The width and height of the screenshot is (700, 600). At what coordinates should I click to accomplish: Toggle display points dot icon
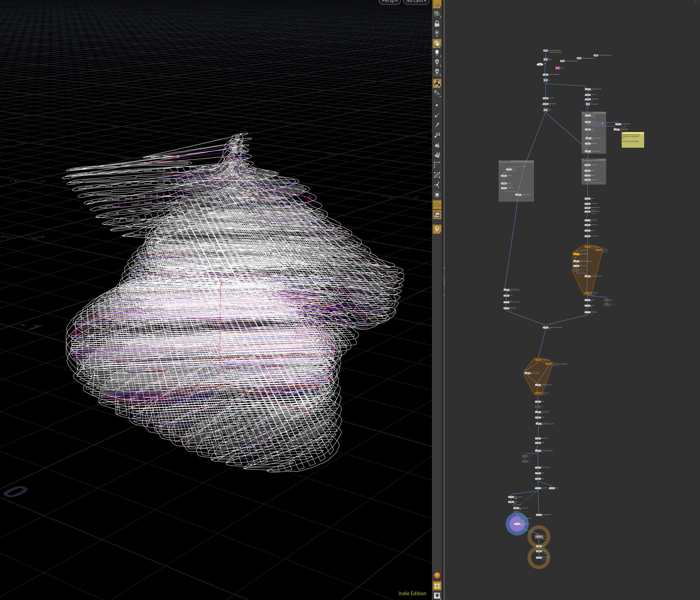click(437, 105)
